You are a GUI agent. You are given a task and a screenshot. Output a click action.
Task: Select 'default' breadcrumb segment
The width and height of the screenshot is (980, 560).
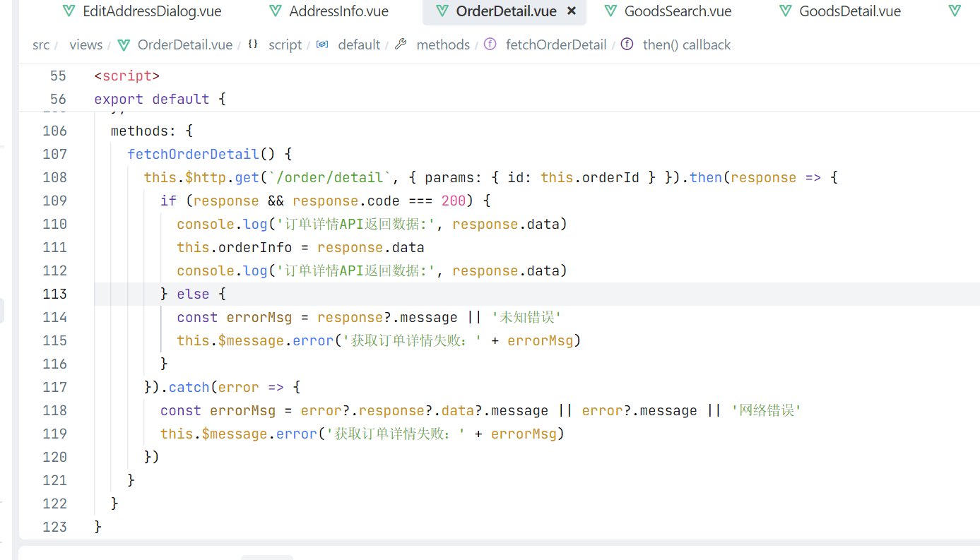[359, 45]
